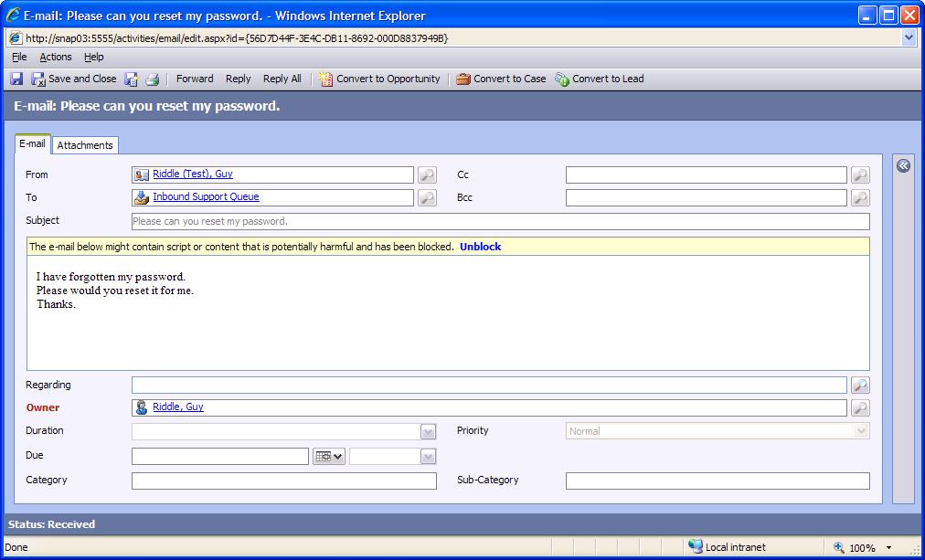Convert the e-mail to a Case
The width and height of the screenshot is (925, 560).
[501, 79]
